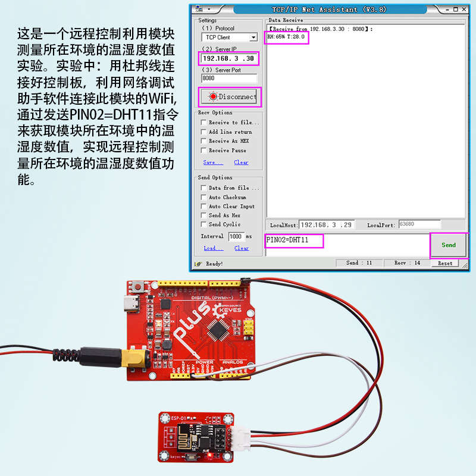This screenshot has width=476, height=476.
Task: Click the Recv : 14 status counter
Action: click(407, 263)
